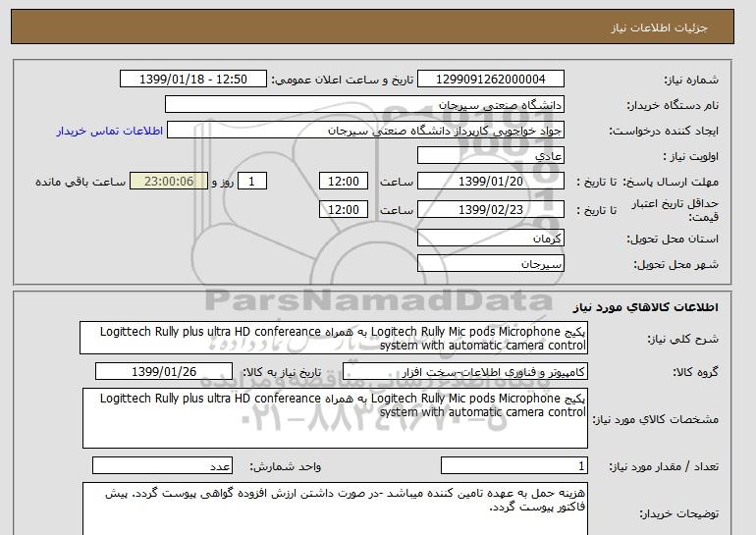Click the request creator field جواد خواجویی
The height and width of the screenshot is (535, 756).
click(x=365, y=131)
